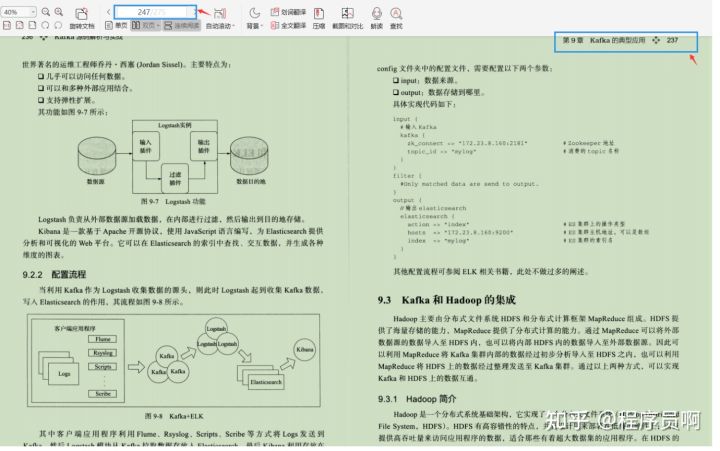This screenshot has height=451, width=720.
Task: Open the 查找 find tool
Action: (396, 18)
